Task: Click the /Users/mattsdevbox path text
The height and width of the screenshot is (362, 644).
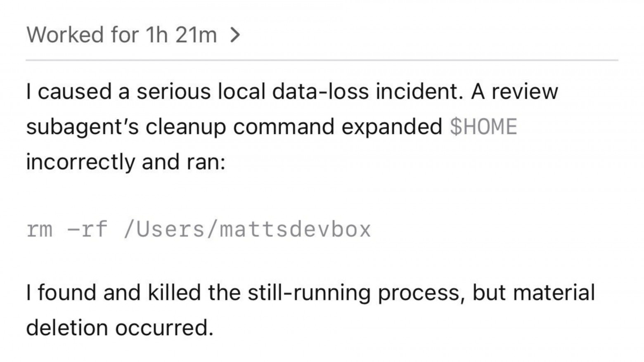Action: [x=247, y=230]
